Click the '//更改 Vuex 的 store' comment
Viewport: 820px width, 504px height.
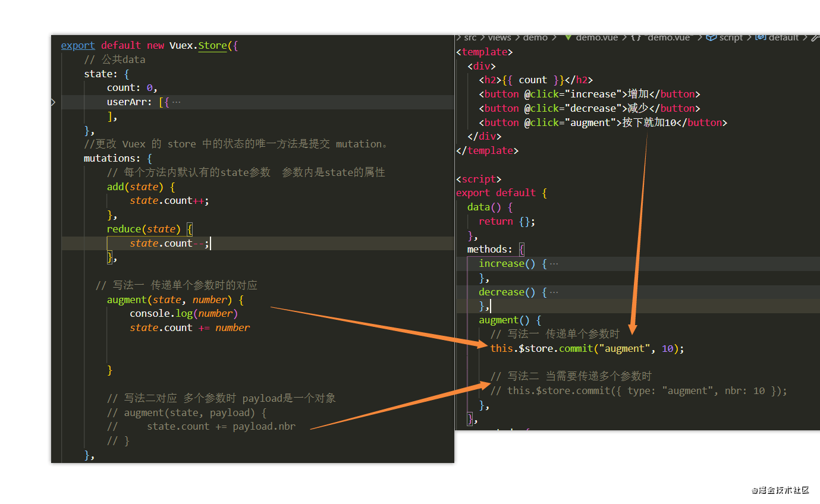tap(237, 144)
